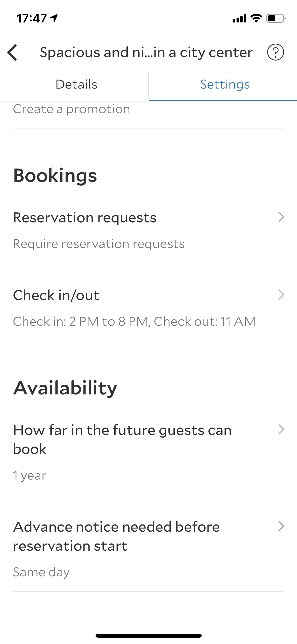Open the Reservation requests setting
This screenshot has height=644, width=297.
148,230
